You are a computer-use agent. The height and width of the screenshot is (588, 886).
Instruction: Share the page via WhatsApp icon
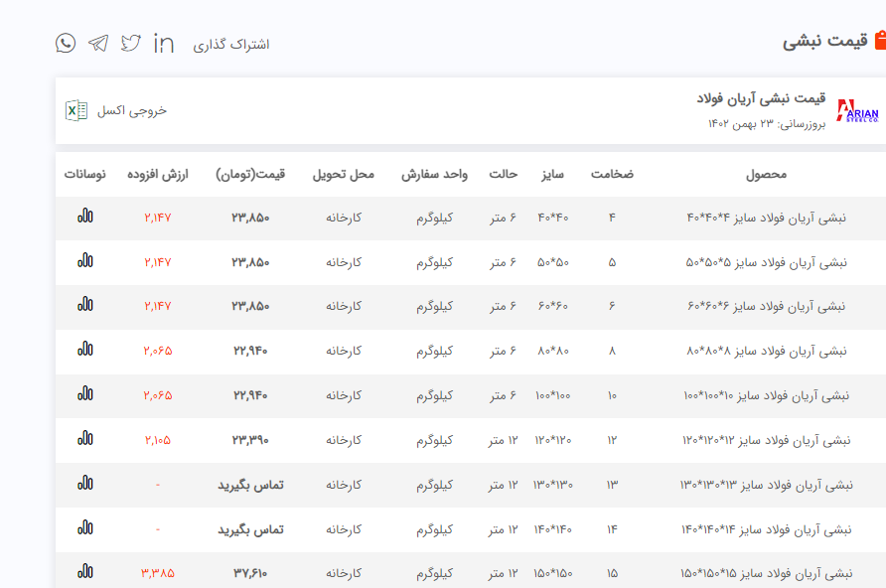tap(66, 43)
